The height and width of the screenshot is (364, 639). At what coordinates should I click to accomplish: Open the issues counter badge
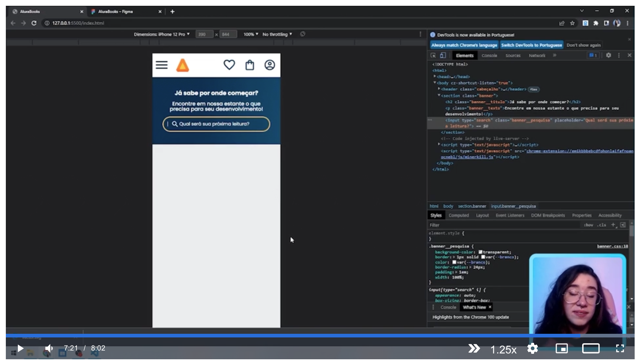pyautogui.click(x=593, y=55)
